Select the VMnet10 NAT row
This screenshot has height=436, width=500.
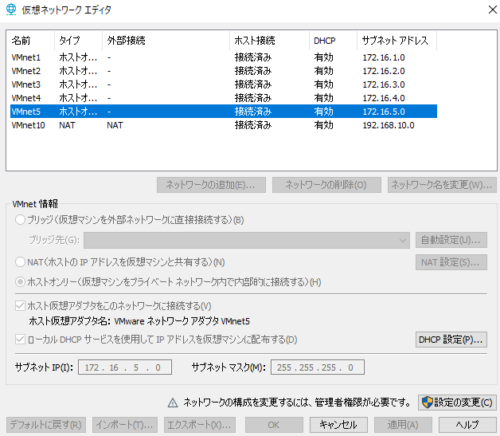click(223, 125)
